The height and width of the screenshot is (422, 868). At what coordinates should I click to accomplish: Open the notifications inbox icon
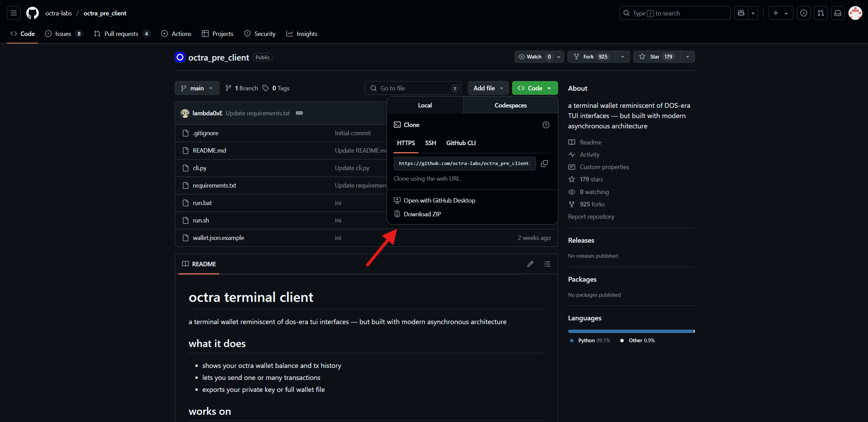point(838,13)
